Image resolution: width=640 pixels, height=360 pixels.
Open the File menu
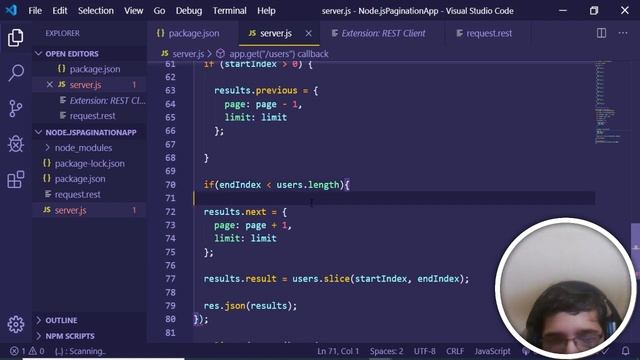pyautogui.click(x=35, y=11)
